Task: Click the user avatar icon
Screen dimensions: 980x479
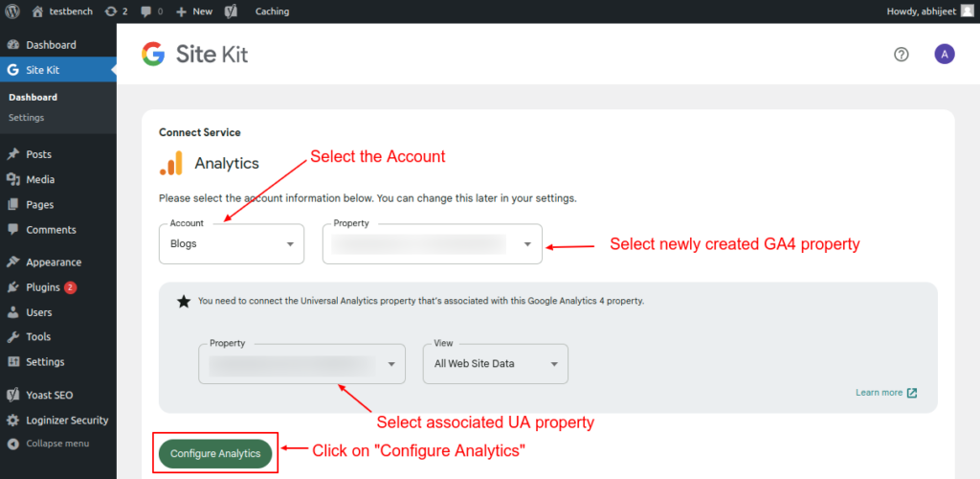Action: 945,54
